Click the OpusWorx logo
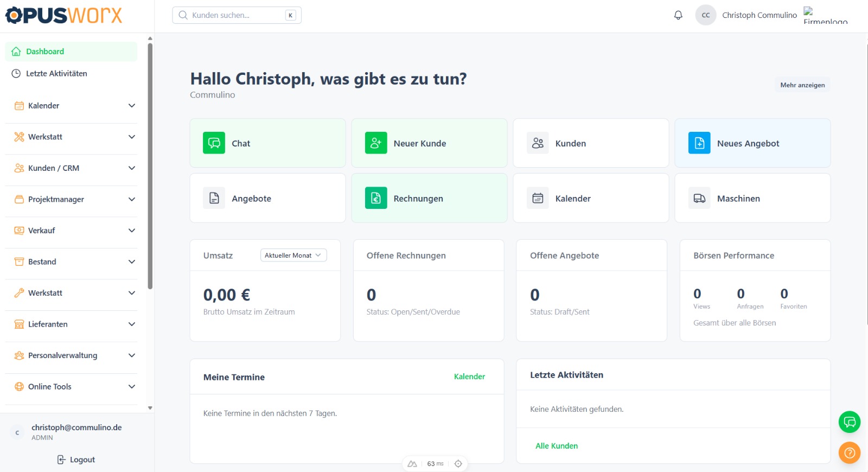 tap(63, 15)
